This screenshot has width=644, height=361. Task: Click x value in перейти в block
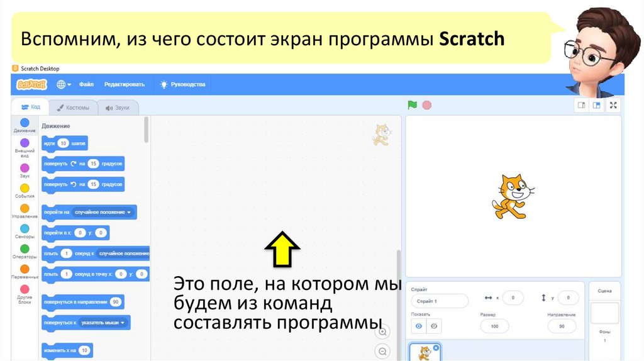[80, 233]
